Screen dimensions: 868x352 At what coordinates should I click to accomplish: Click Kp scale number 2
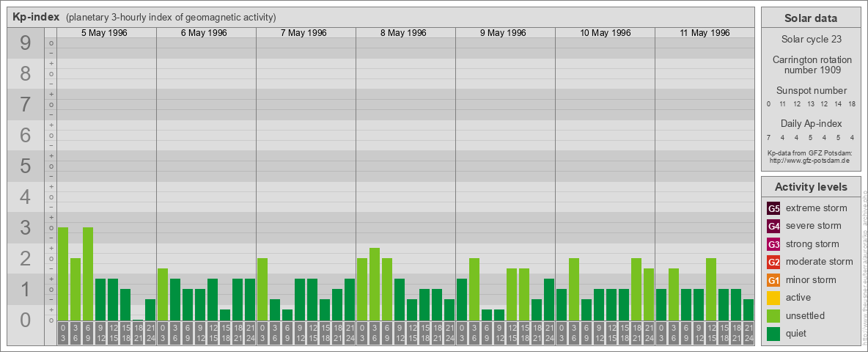25,258
